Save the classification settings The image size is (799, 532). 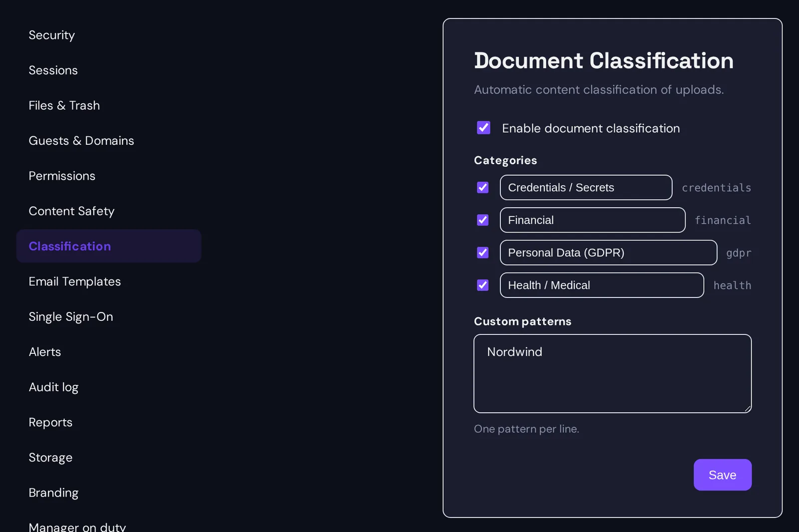point(722,475)
